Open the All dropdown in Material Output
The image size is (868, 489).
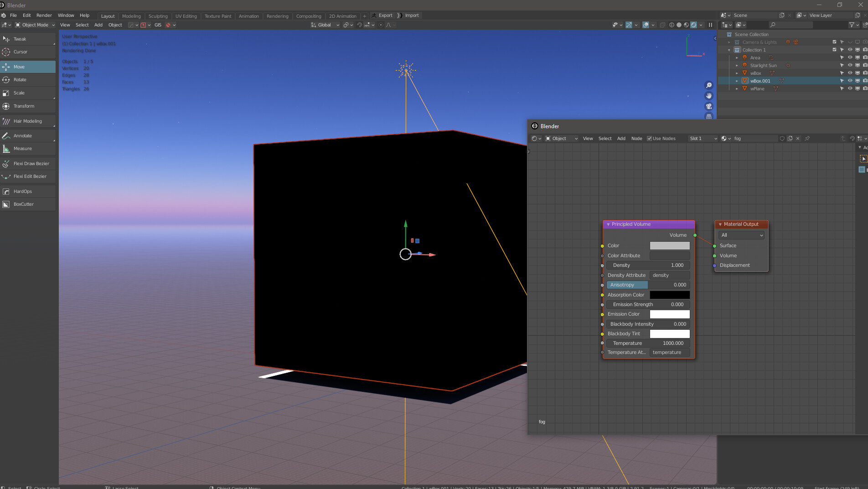pyautogui.click(x=741, y=235)
